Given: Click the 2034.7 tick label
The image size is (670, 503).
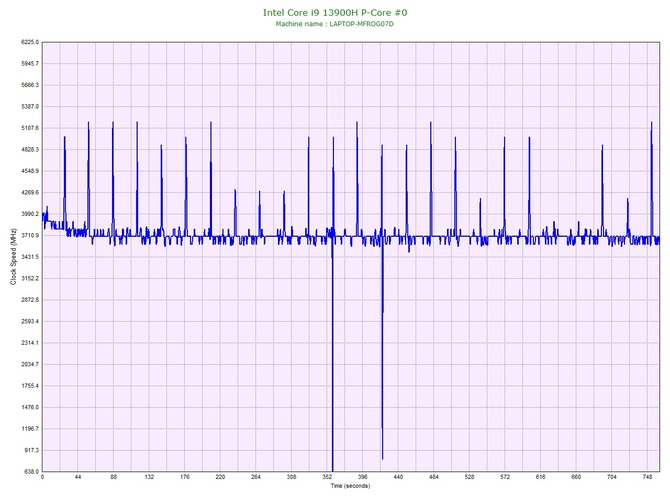Looking at the screenshot, I should coord(30,365).
